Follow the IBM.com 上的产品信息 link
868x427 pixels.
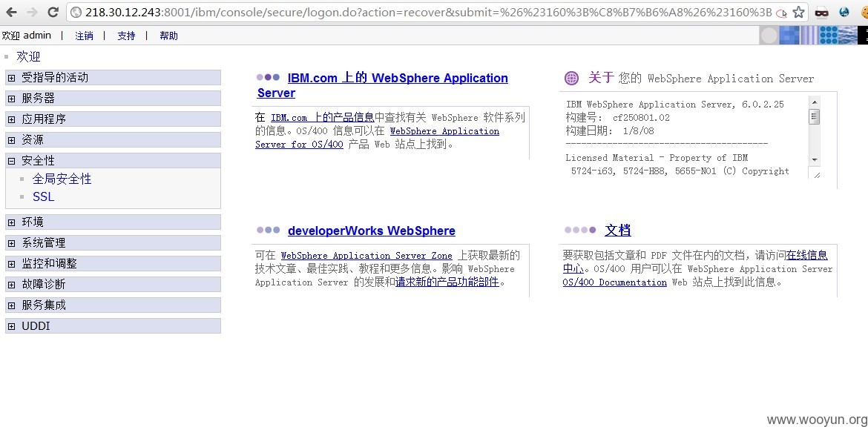tap(322, 117)
